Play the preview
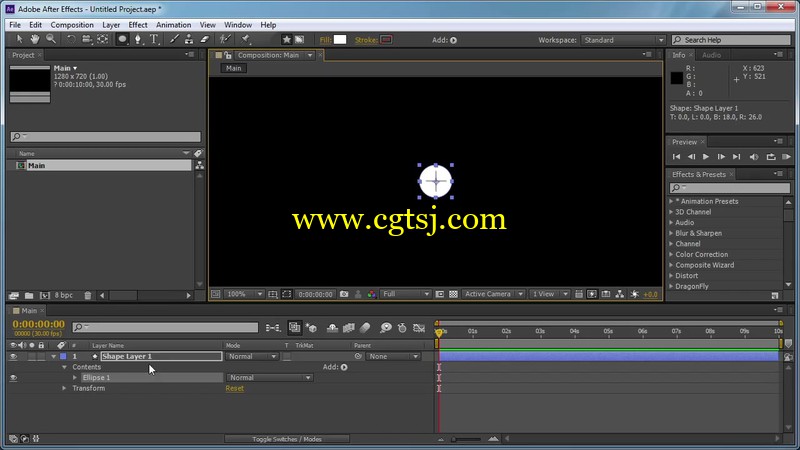The width and height of the screenshot is (800, 450). [706, 157]
